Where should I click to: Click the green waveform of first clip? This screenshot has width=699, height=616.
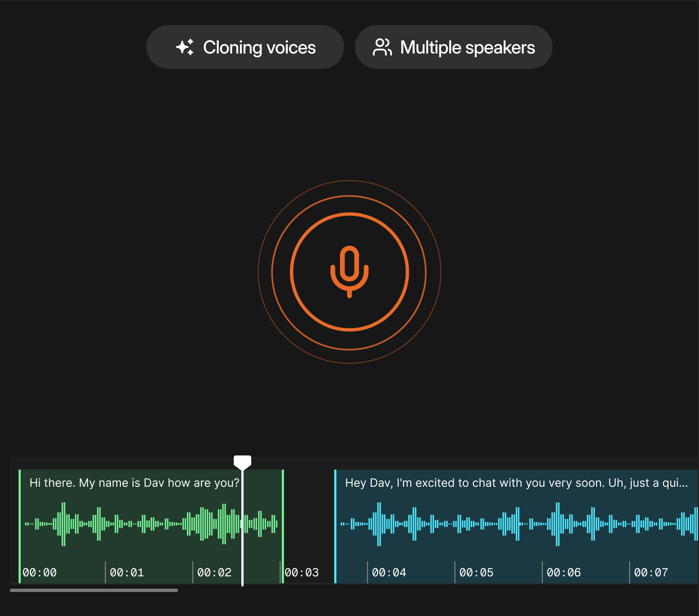(151, 524)
